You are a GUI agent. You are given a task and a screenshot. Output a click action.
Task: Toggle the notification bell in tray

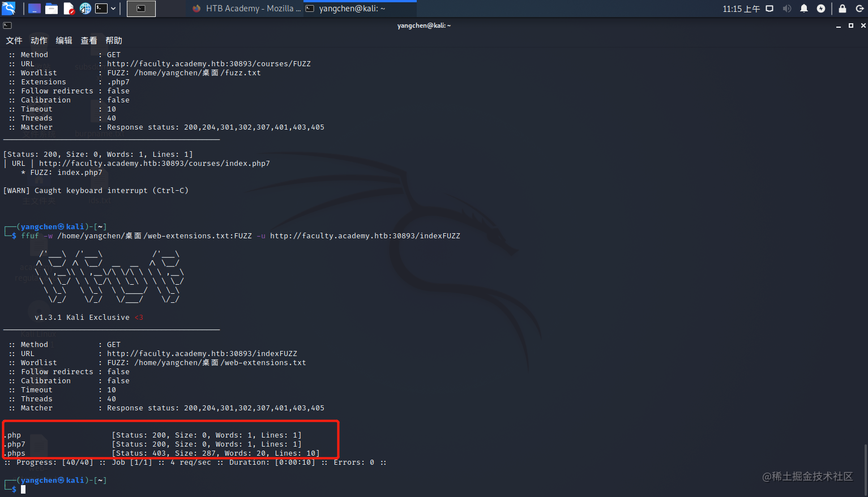coord(804,8)
